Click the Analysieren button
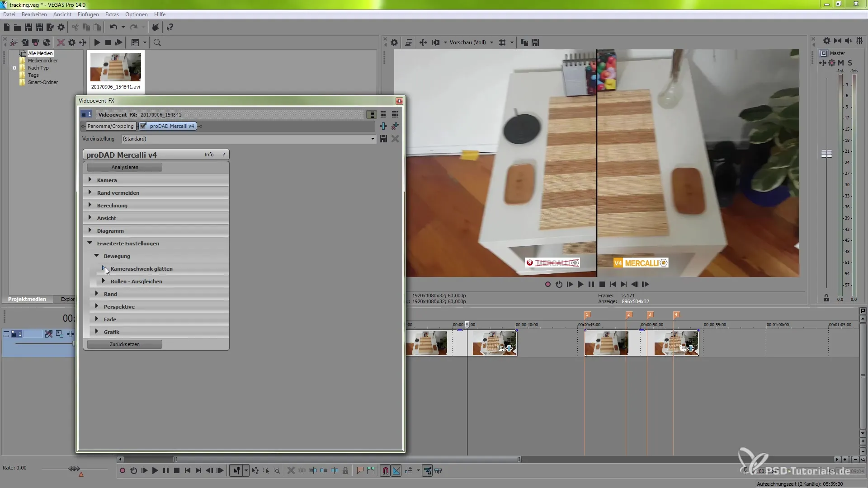This screenshot has width=868, height=488. coord(125,167)
